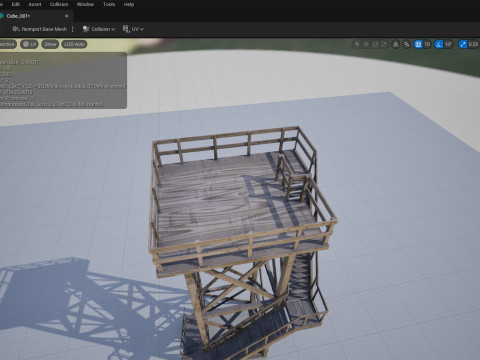Toggle rotation angle snapping
The width and height of the screenshot is (480, 360).
coord(439,44)
